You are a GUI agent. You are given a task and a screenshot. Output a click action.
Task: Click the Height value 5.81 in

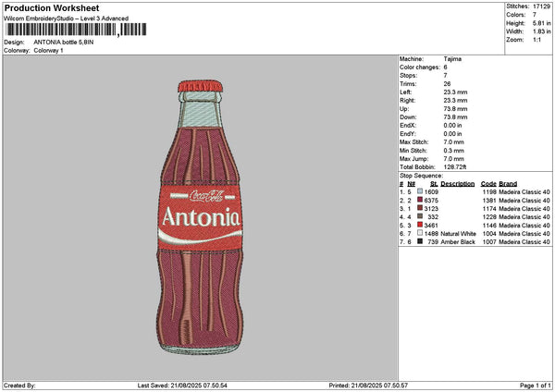pyautogui.click(x=541, y=23)
